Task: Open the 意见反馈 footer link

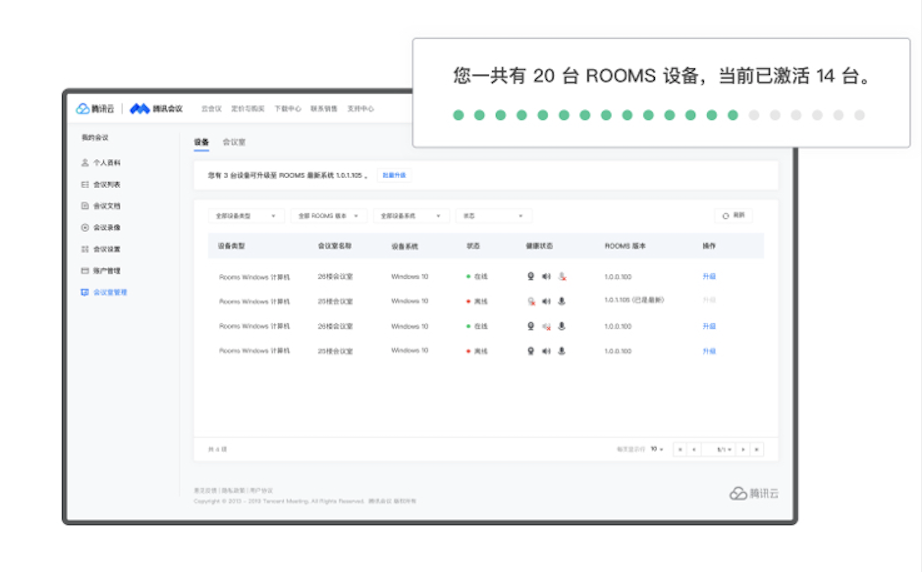Action: [x=205, y=490]
